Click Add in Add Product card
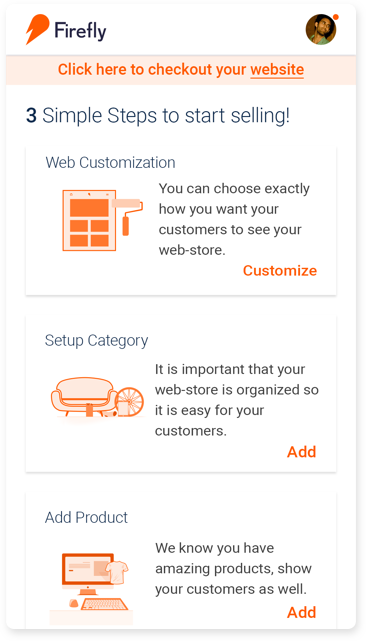 coord(302,612)
